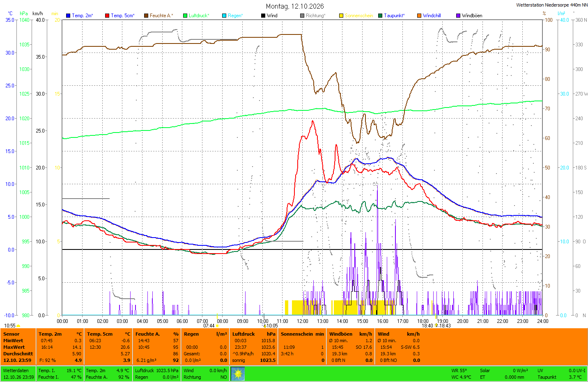Screen dimensions: 588x382
Task: Click the black Wind legend swatch
Action: coord(263,16)
